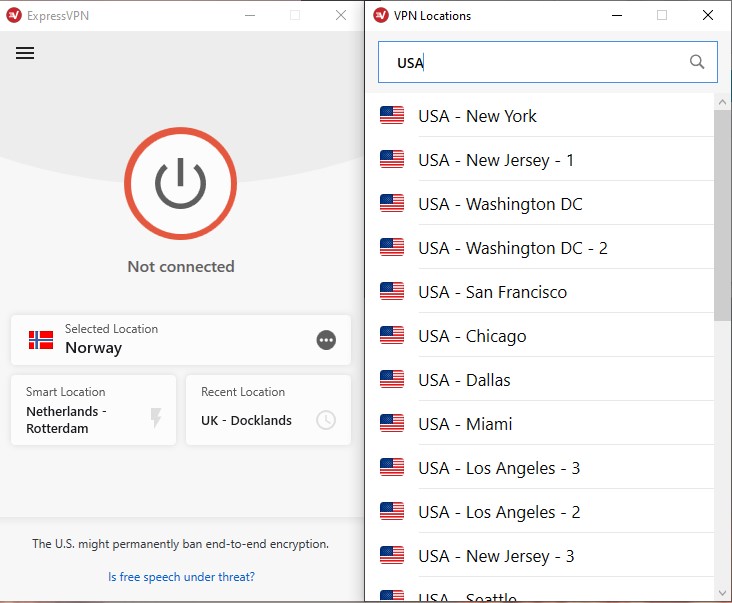This screenshot has height=603, width=732.
Task: Click the flag beside USA - New York
Action: (392, 115)
